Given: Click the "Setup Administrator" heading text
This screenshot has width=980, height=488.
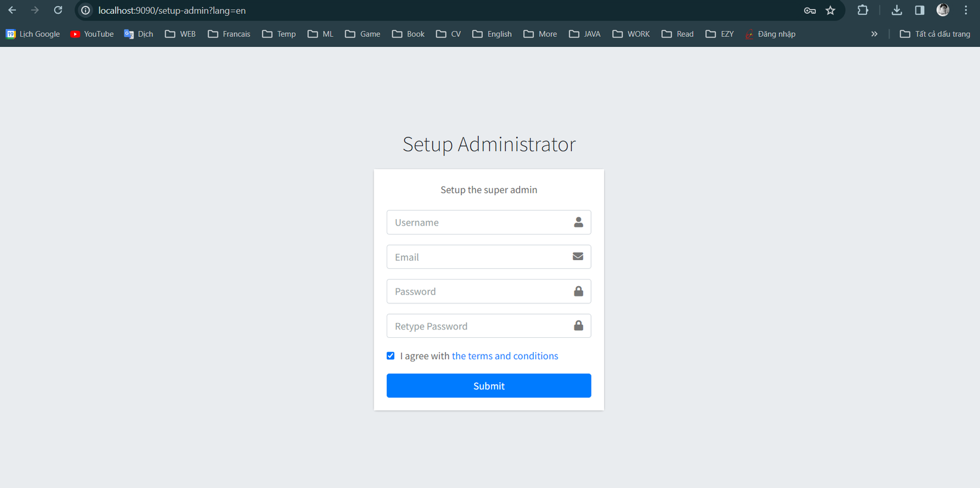Looking at the screenshot, I should pos(489,144).
